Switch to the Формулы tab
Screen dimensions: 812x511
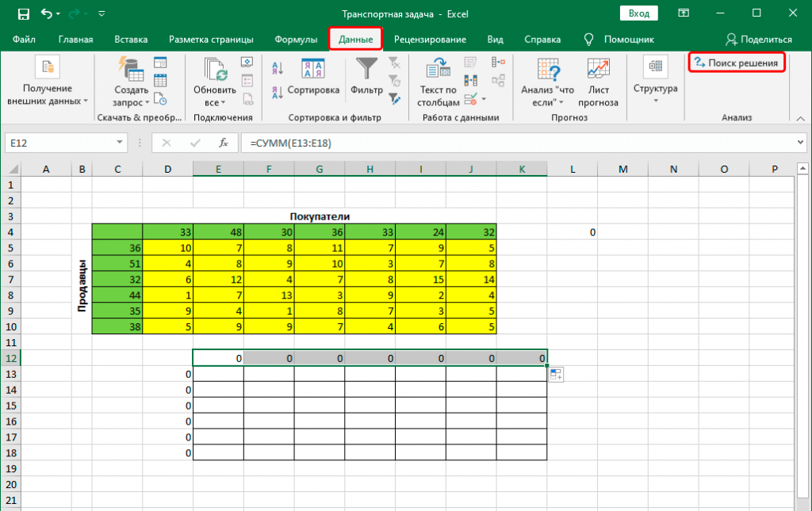pyautogui.click(x=296, y=40)
